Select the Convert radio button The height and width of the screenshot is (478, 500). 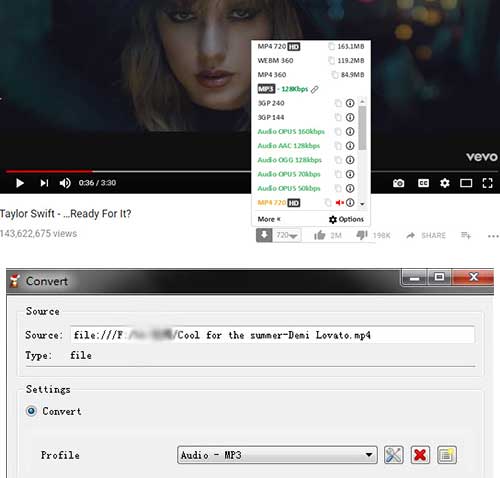point(31,411)
